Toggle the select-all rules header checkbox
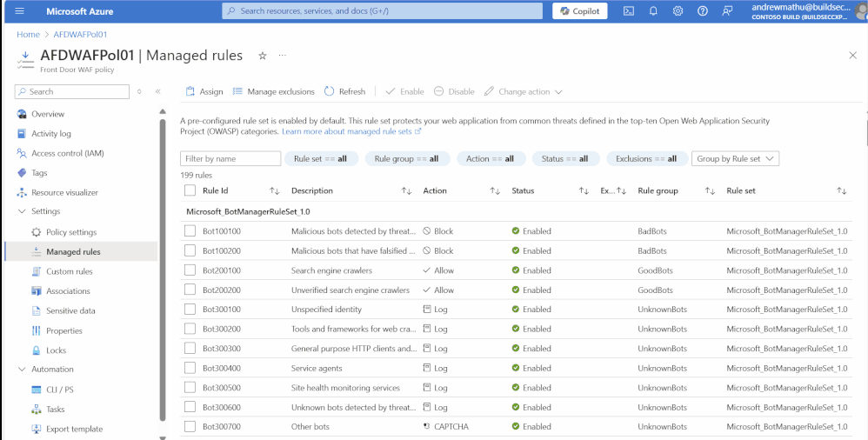Viewport: 868px width, 440px height. 190,190
